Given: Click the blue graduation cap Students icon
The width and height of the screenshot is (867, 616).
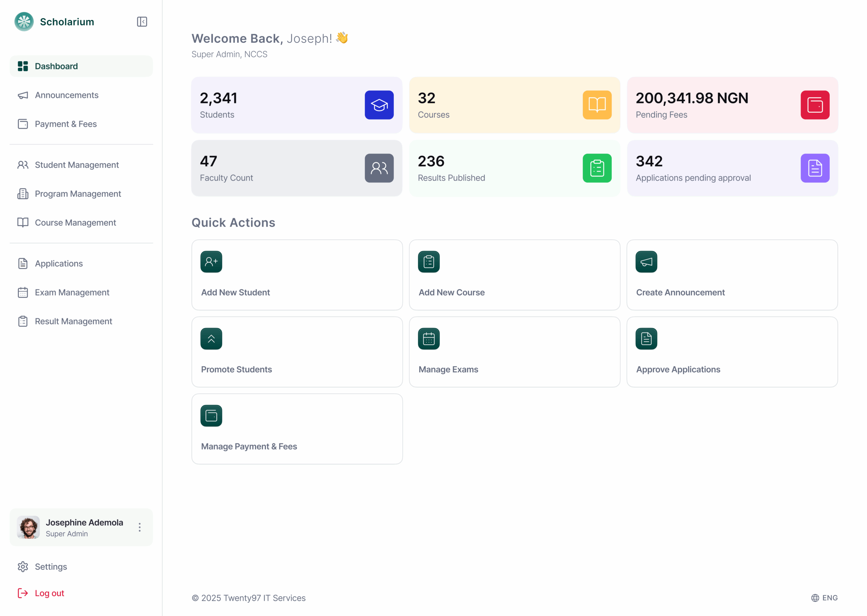Looking at the screenshot, I should 379,105.
